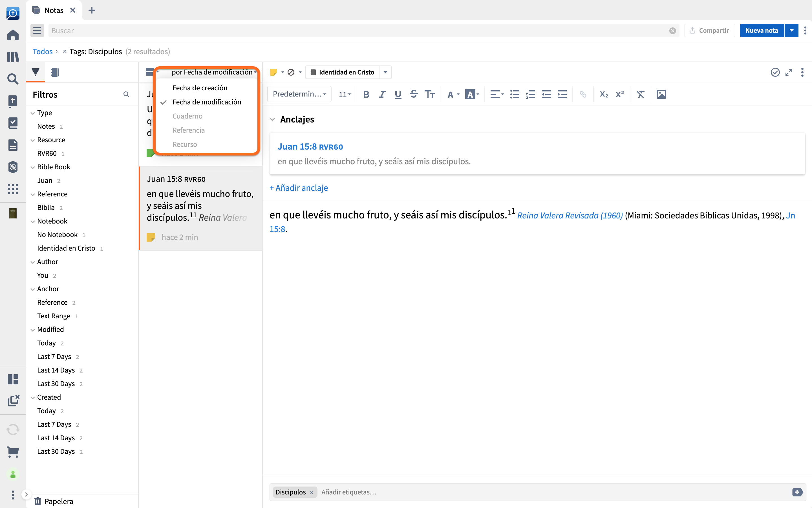The image size is (812, 508).
Task: Search within Filtros using magnifier icon
Action: [126, 95]
